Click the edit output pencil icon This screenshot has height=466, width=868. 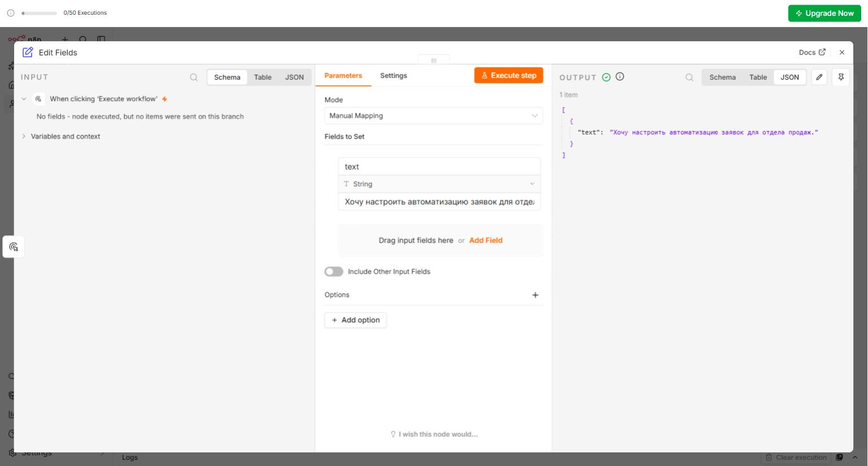(x=819, y=77)
